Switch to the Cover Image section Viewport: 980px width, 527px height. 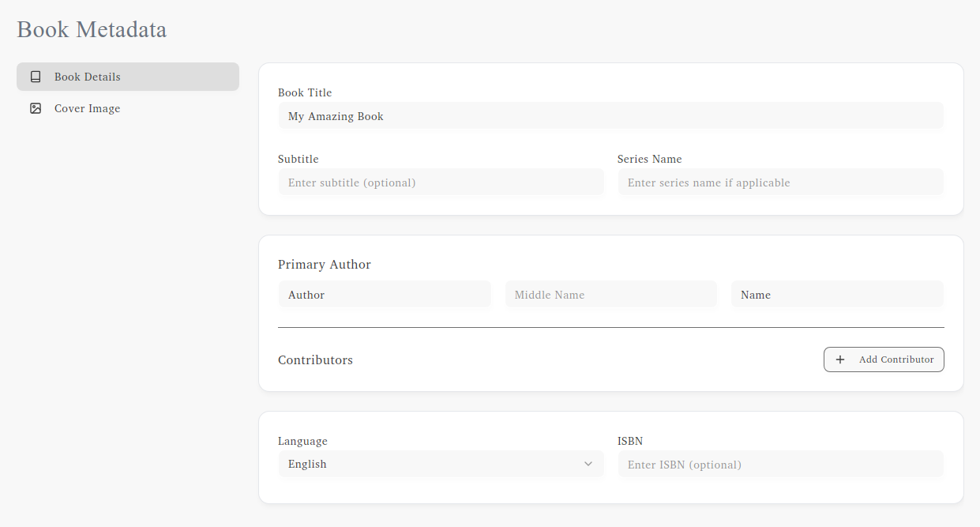click(x=87, y=108)
